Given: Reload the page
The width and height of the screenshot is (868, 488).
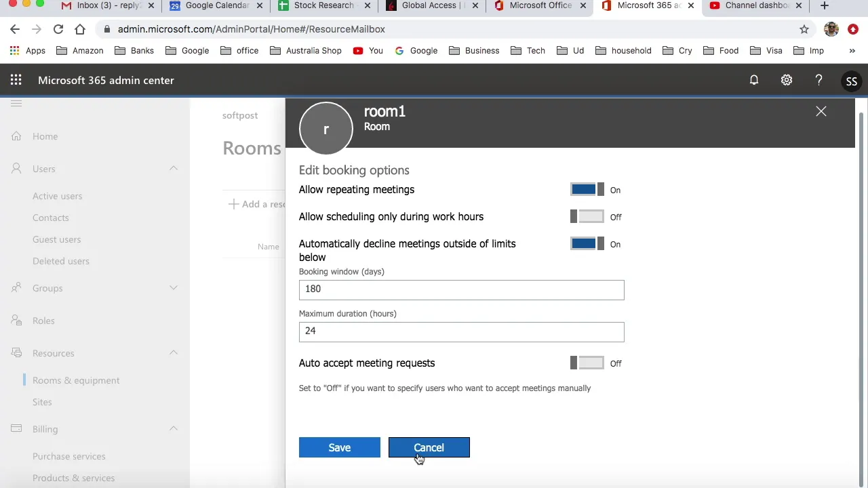Looking at the screenshot, I should pos(58,29).
